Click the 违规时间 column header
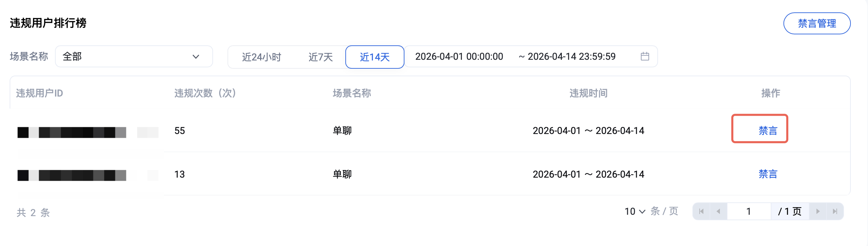Image resolution: width=868 pixels, height=246 pixels. tap(588, 93)
